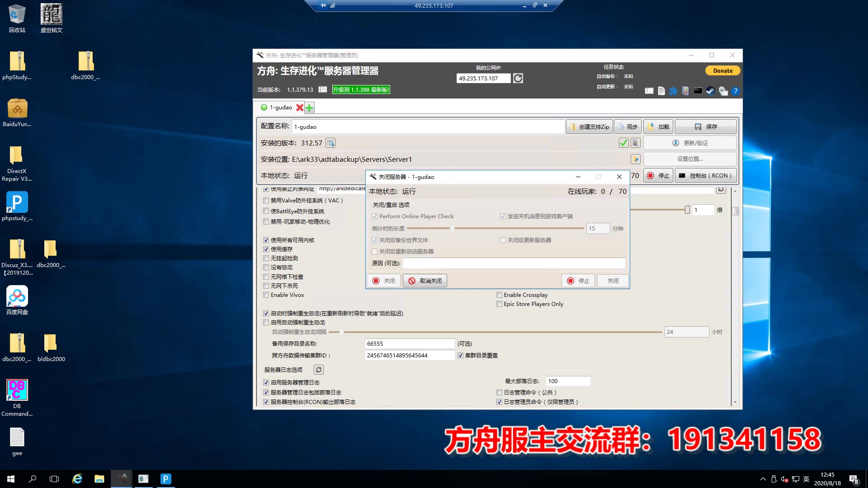This screenshot has height=488, width=868.
Task: Open global settings gear icon
Action: [x=723, y=91]
